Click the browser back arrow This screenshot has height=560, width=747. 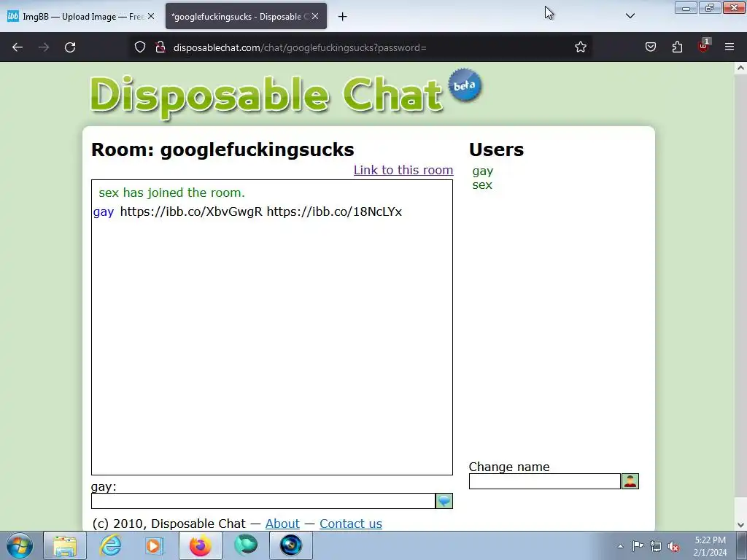(18, 47)
